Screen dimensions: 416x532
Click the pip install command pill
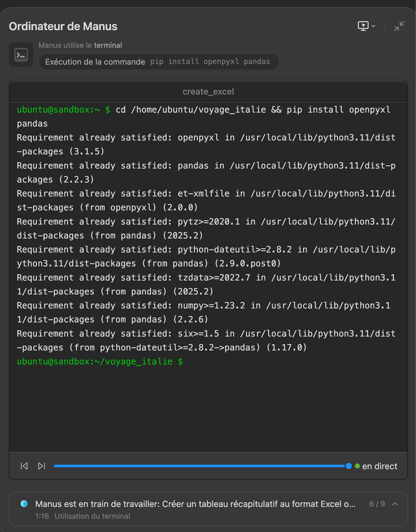coord(158,62)
